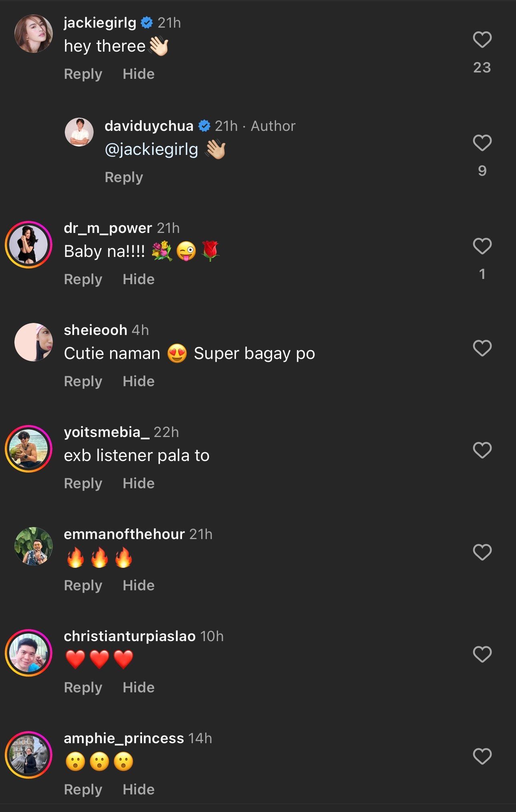Hide the "Baby na!!!!" comment
The height and width of the screenshot is (812, 516).
(x=138, y=279)
